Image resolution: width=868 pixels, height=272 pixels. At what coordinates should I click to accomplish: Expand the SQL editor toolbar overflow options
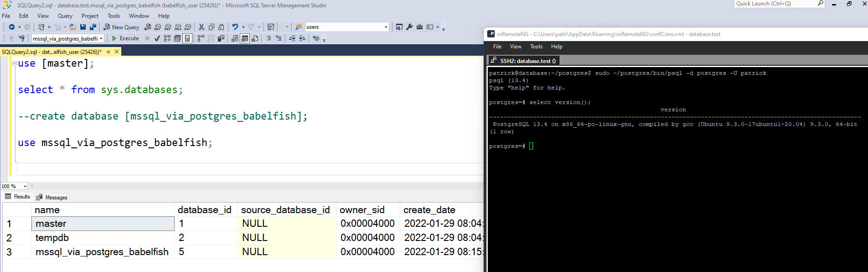(324, 40)
